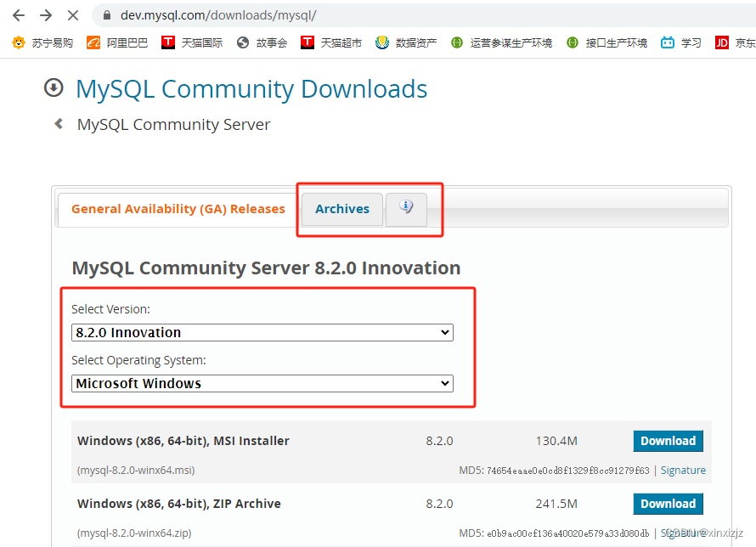Open the 阿里巴巴 bookmark

pos(117,42)
